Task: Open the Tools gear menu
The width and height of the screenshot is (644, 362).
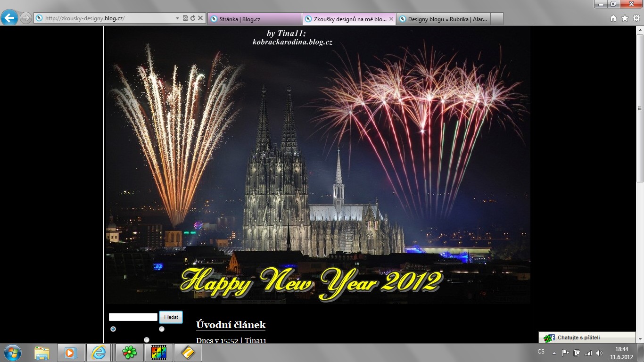Action: pyautogui.click(x=636, y=18)
